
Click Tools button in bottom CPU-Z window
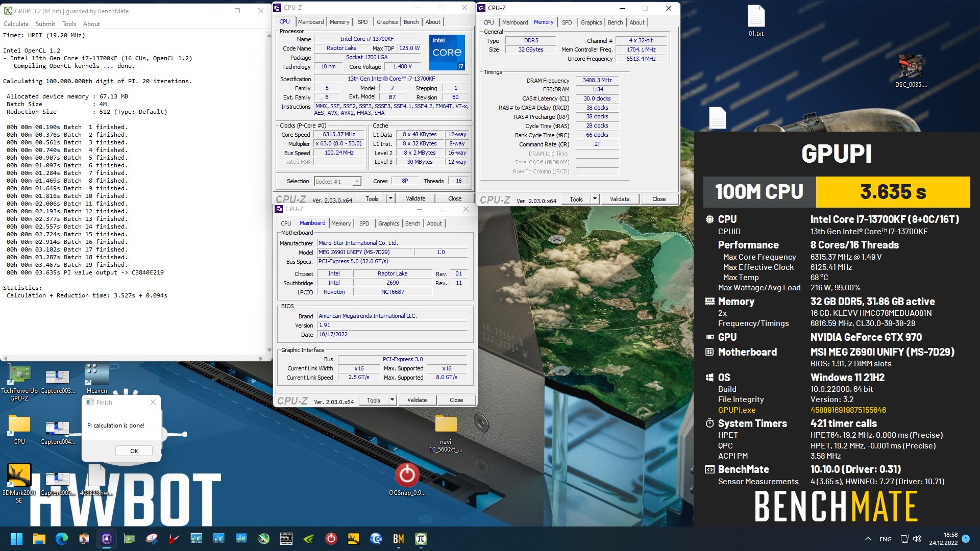point(374,400)
